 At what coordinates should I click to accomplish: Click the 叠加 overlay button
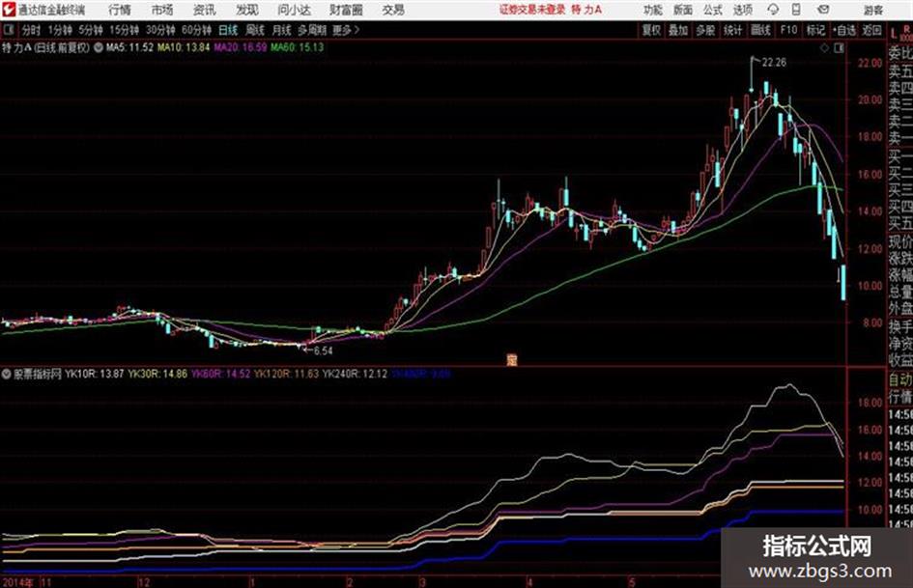(x=678, y=30)
